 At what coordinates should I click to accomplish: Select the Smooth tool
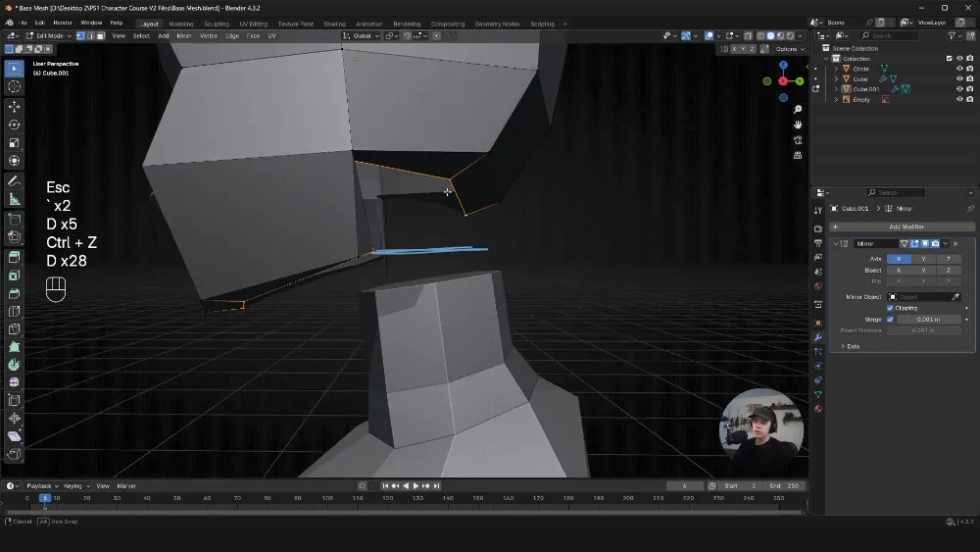(x=14, y=382)
